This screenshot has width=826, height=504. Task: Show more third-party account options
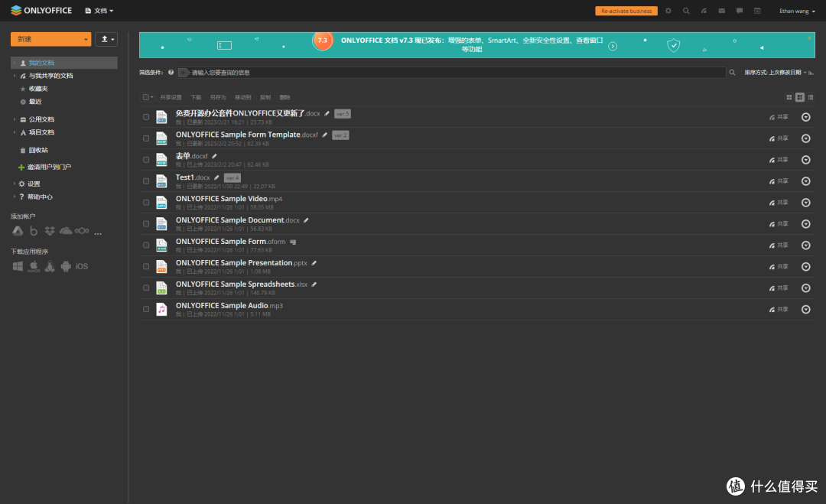98,232
